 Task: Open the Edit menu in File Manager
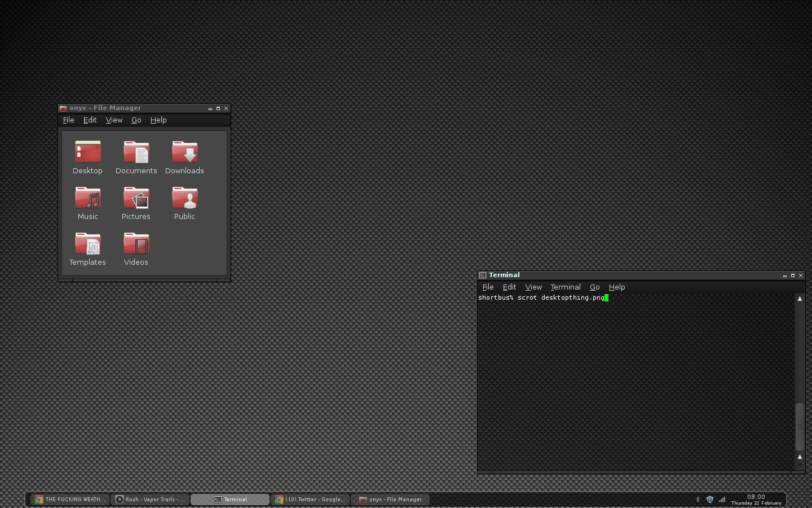tap(90, 120)
